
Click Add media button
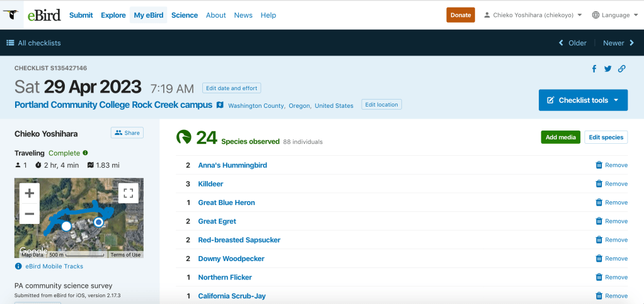click(560, 137)
